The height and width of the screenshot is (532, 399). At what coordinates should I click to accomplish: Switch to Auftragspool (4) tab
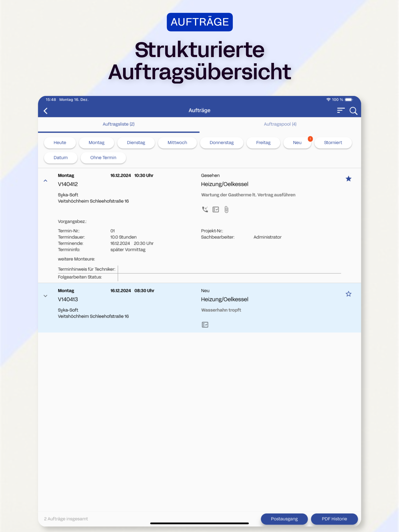coord(280,124)
